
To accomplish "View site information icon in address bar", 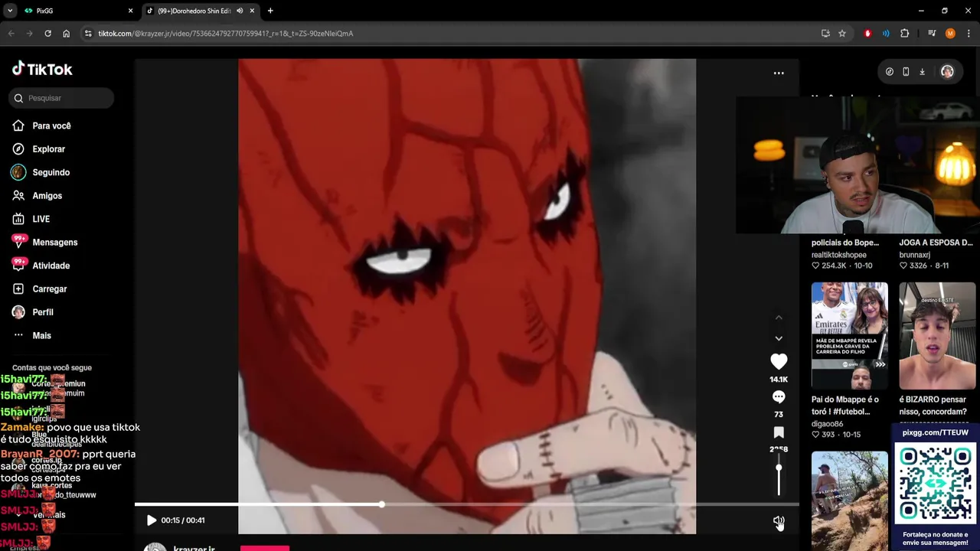I will click(88, 34).
